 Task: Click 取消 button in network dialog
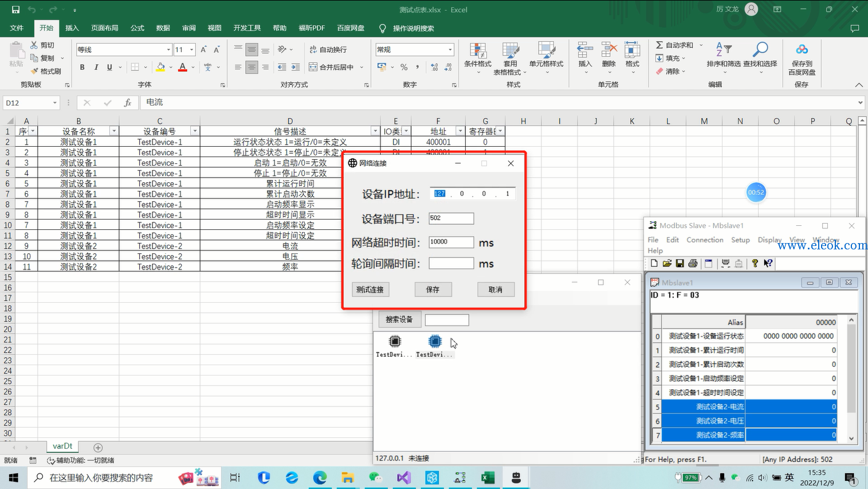point(496,290)
